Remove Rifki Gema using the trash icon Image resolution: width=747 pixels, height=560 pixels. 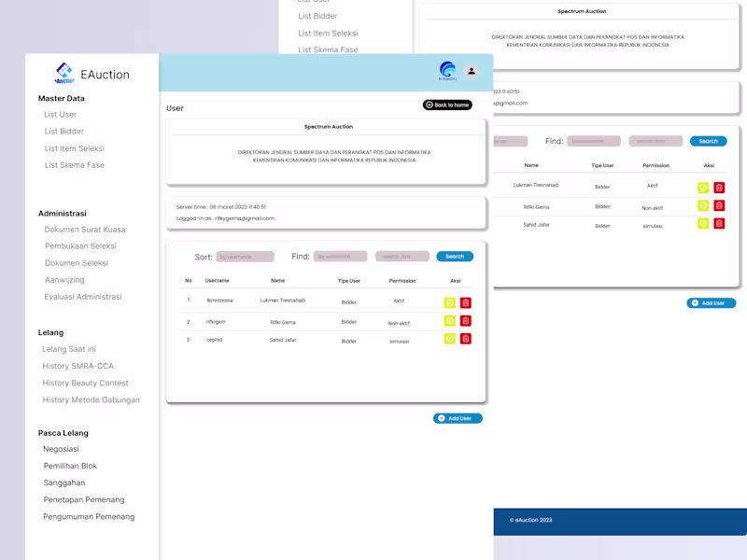[466, 320]
